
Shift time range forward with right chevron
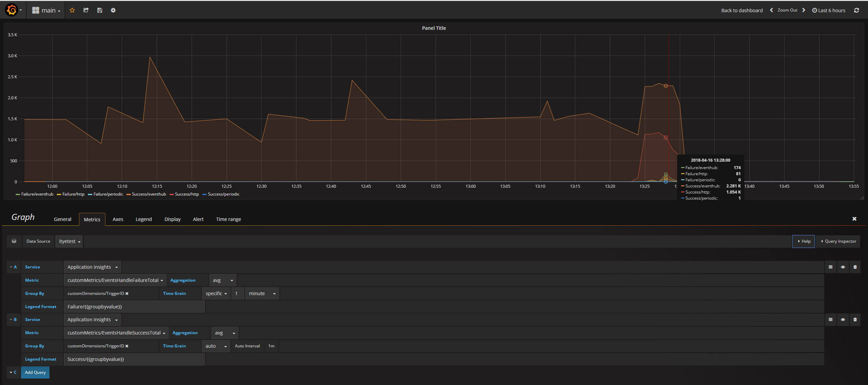pyautogui.click(x=804, y=10)
